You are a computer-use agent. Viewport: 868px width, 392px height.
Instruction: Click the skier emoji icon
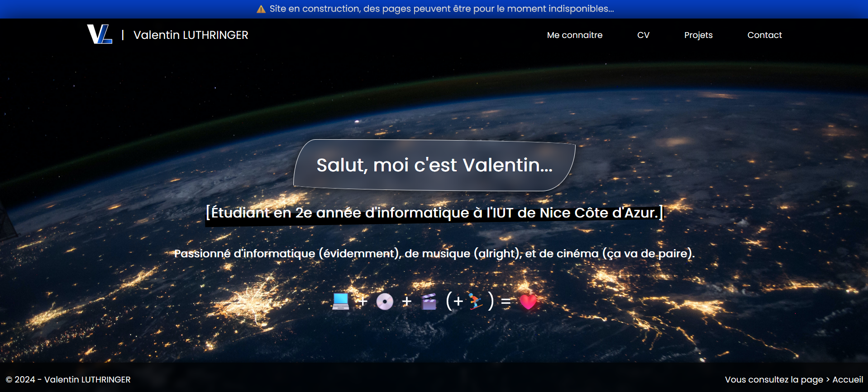475,301
